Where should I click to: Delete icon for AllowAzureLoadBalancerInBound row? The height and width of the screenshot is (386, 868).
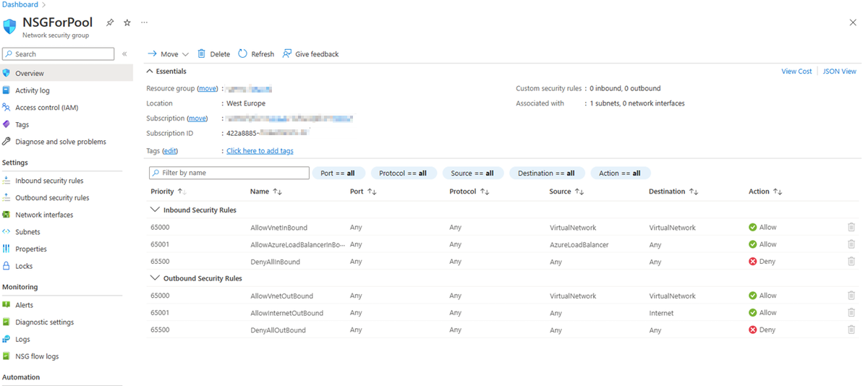(851, 244)
